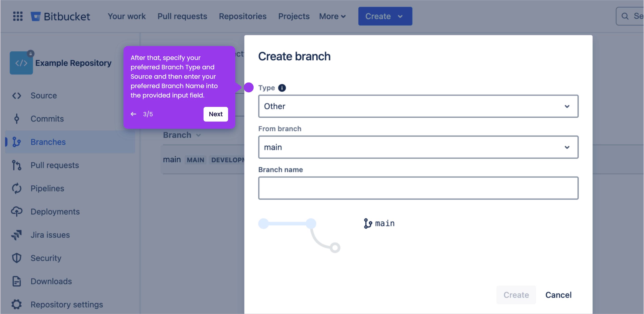Click the purple tour beacon dot

(248, 87)
